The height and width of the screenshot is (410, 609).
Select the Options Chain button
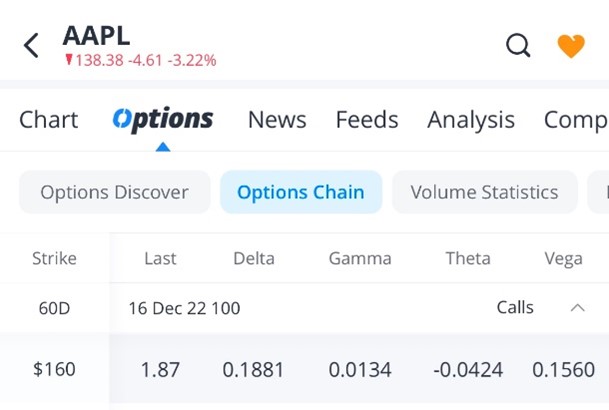(301, 192)
